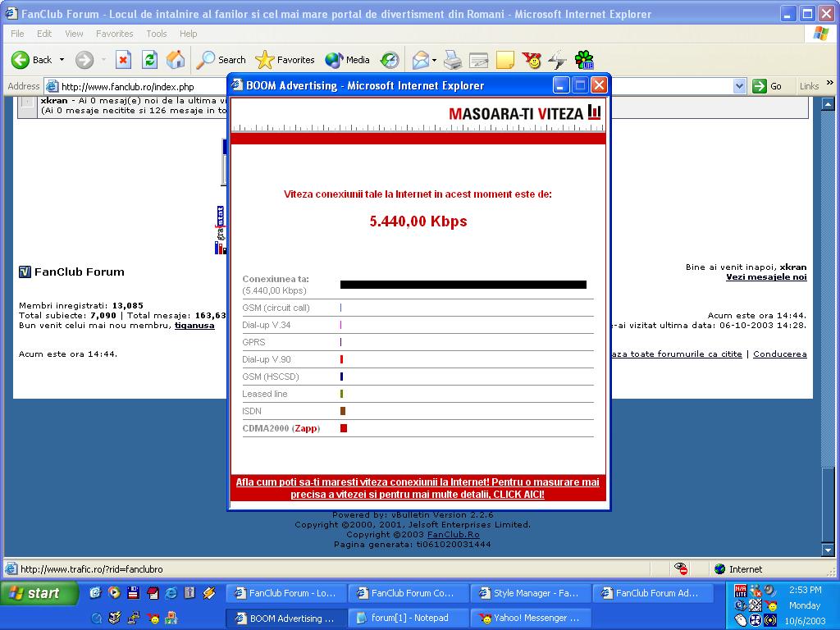Open the File menu

point(17,34)
